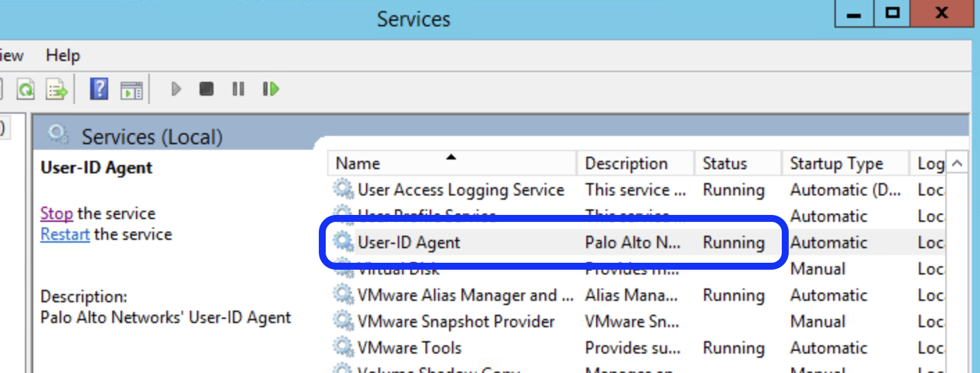The image size is (980, 373).
Task: Click the Services (Local) header icon
Action: click(x=58, y=135)
